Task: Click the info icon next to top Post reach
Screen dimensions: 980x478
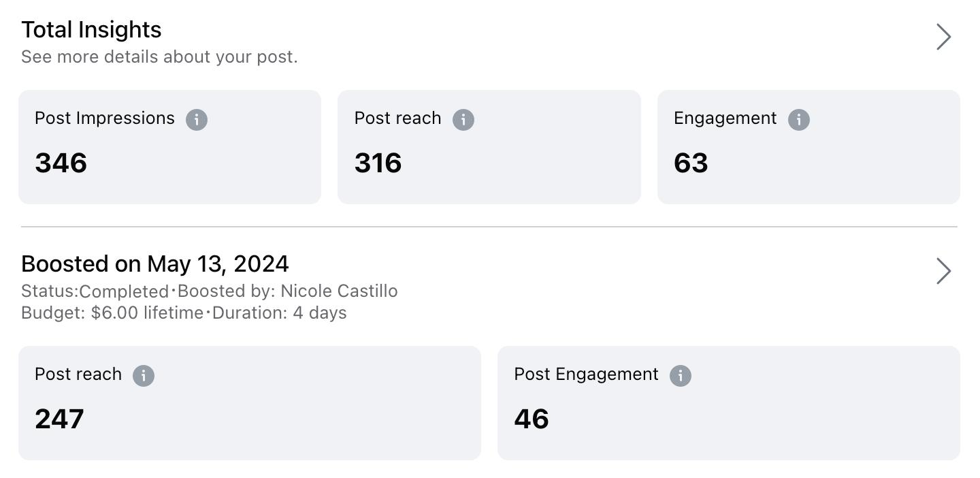Action: coord(463,120)
